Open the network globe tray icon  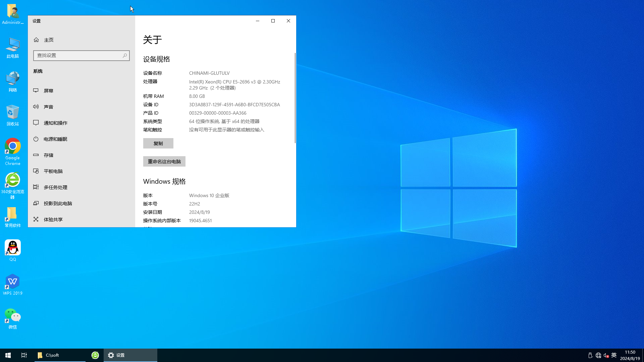point(598,355)
